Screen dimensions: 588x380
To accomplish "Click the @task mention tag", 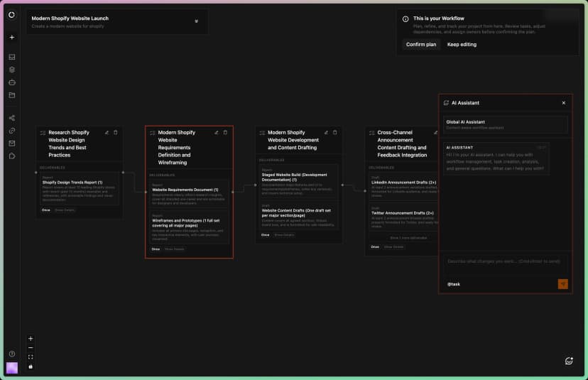I will (x=453, y=283).
